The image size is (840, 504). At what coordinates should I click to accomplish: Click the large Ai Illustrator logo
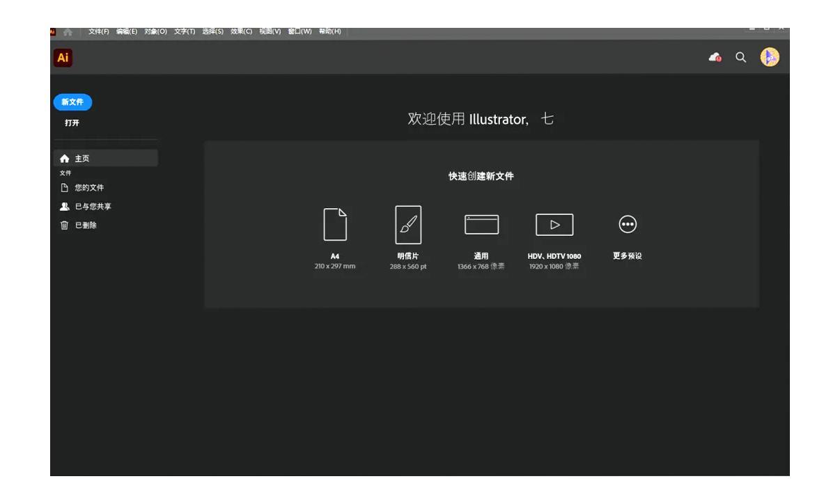63,57
